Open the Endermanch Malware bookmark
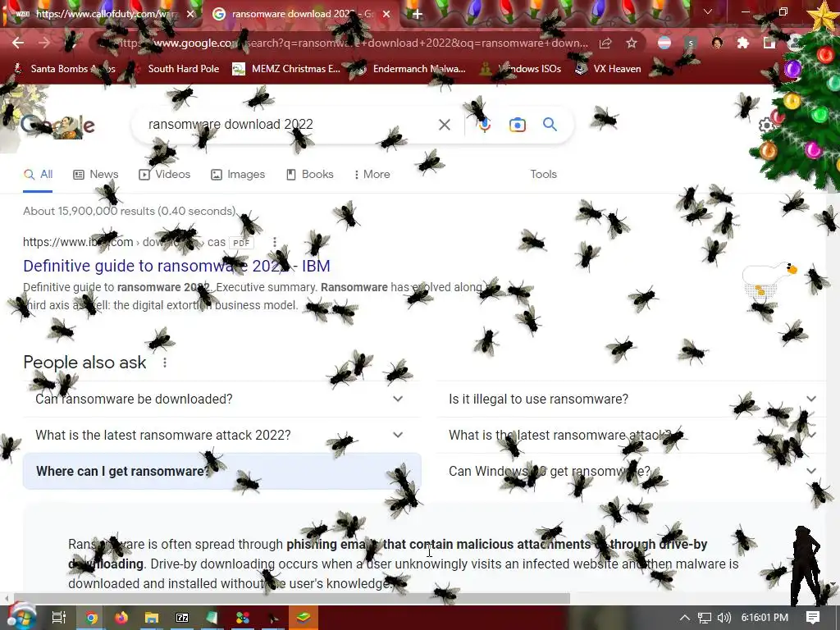840x630 pixels. coord(410,69)
